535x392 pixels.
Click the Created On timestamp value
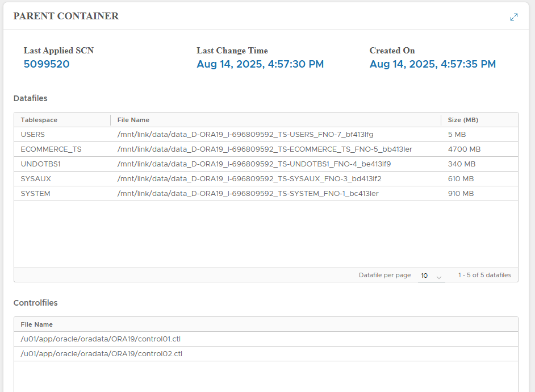[432, 64]
